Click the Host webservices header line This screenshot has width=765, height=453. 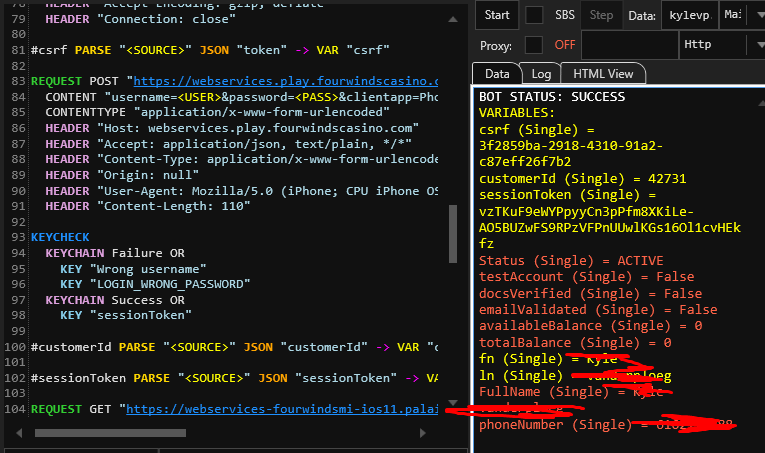[x=232, y=128]
